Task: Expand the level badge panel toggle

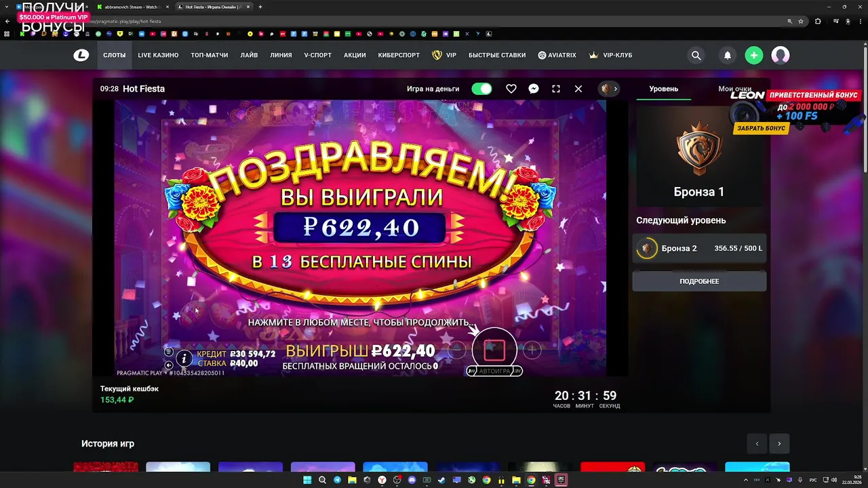Action: point(609,89)
